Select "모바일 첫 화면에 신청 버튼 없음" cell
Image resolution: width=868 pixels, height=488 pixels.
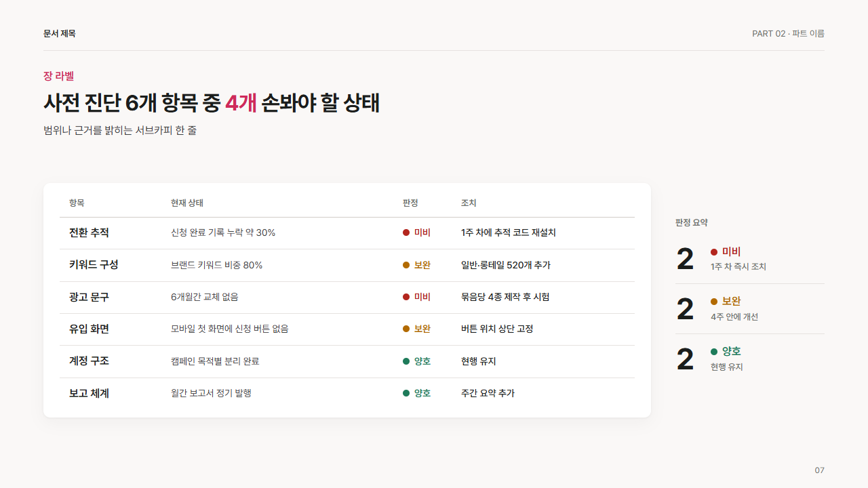click(x=230, y=329)
